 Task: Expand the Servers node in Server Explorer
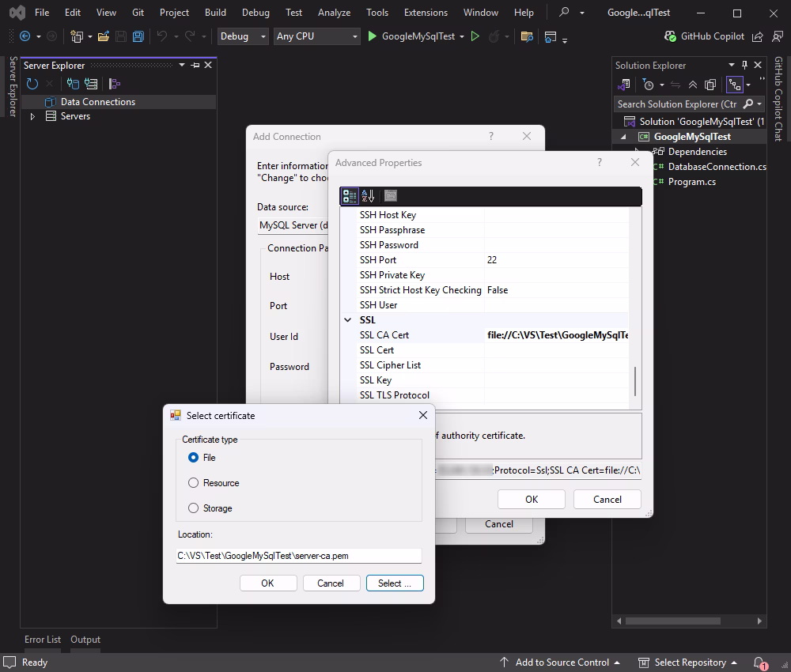pyautogui.click(x=32, y=116)
